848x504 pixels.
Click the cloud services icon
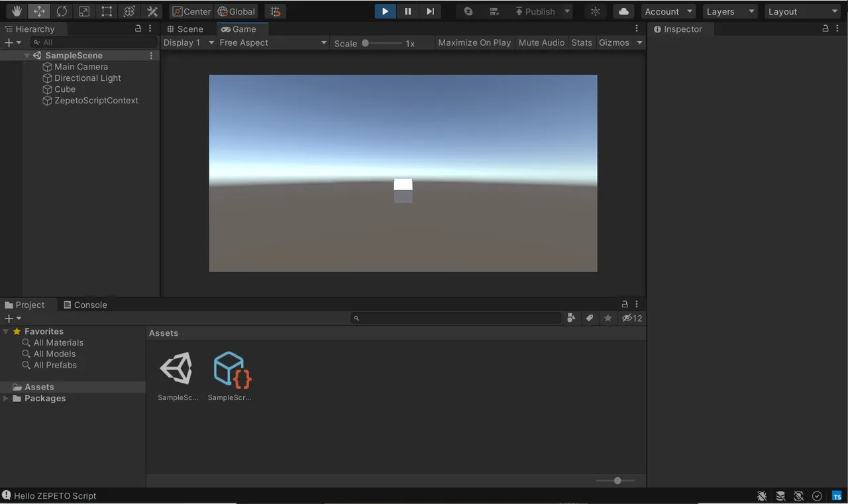click(623, 11)
